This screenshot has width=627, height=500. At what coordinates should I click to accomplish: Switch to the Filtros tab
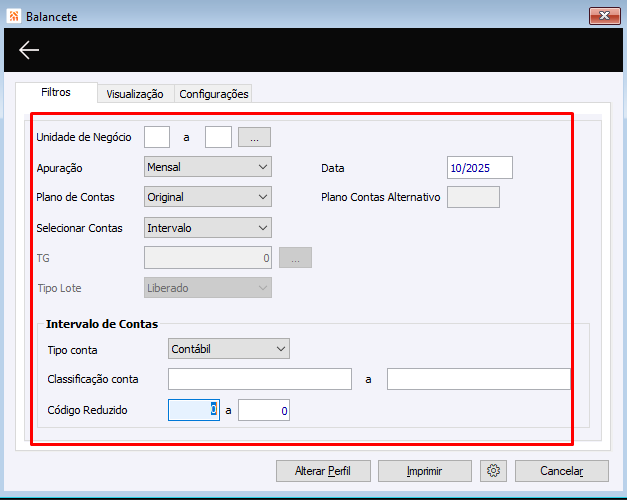[x=56, y=92]
